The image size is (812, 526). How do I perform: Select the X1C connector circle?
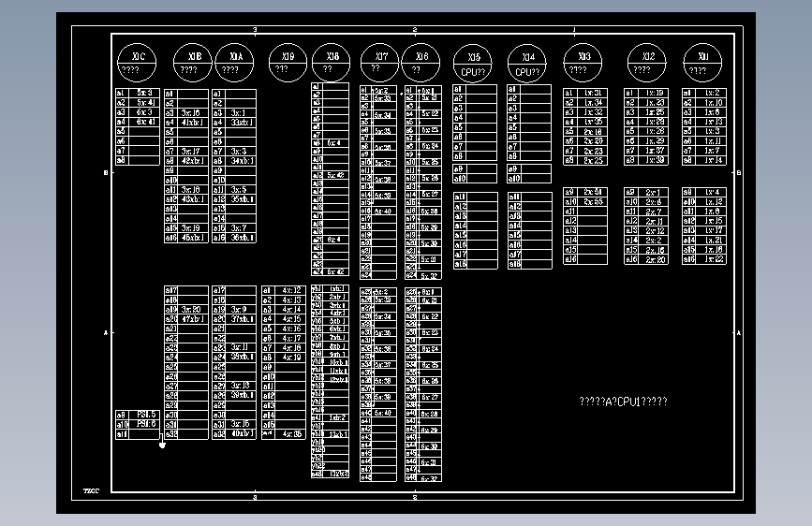coord(137,63)
